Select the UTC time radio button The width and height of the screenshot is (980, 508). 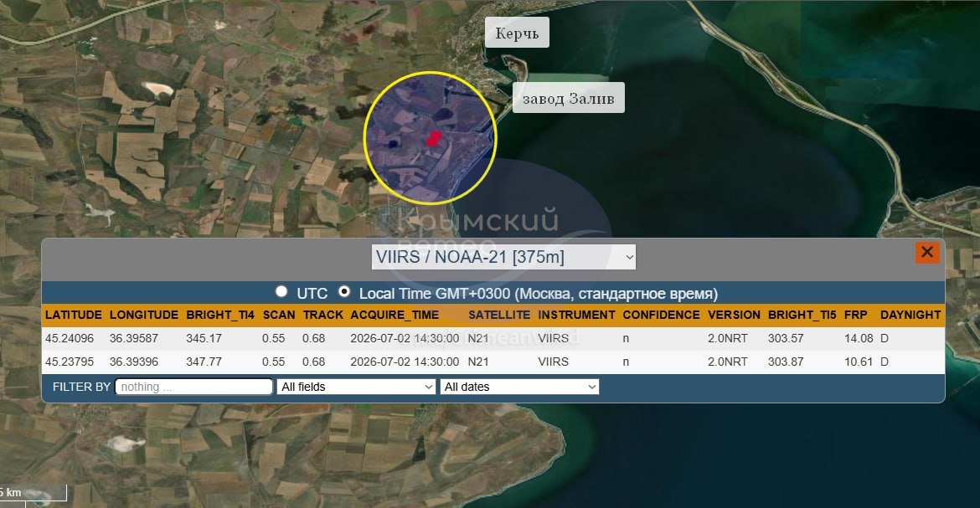[282, 292]
